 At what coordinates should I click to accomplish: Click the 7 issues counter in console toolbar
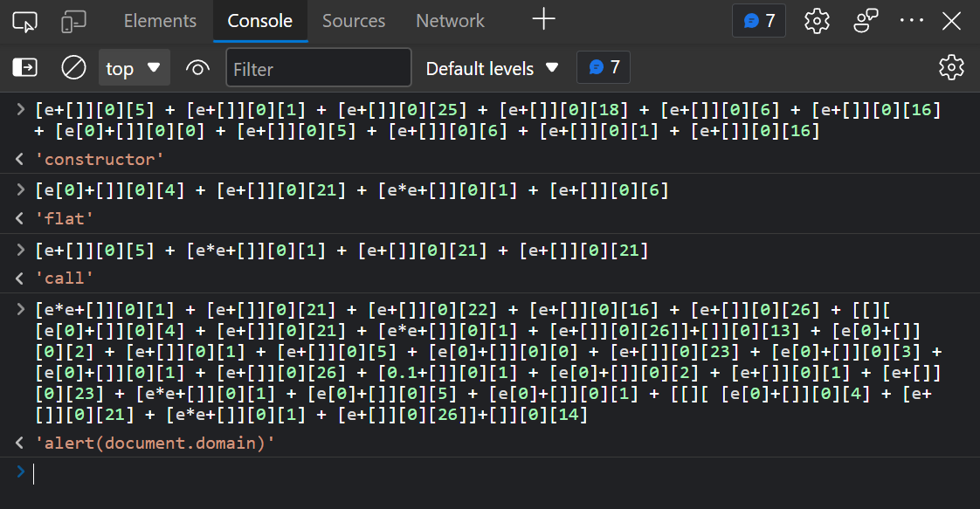click(604, 68)
